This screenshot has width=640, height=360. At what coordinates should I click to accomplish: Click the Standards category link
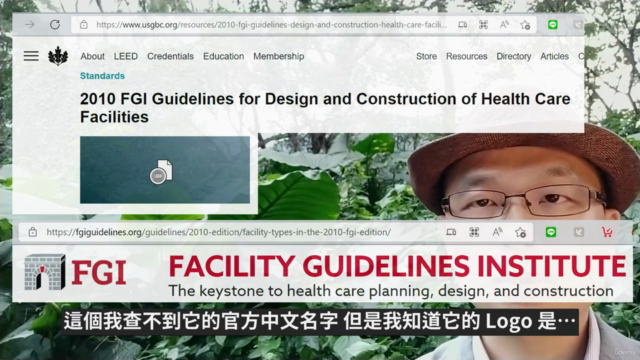[x=102, y=76]
